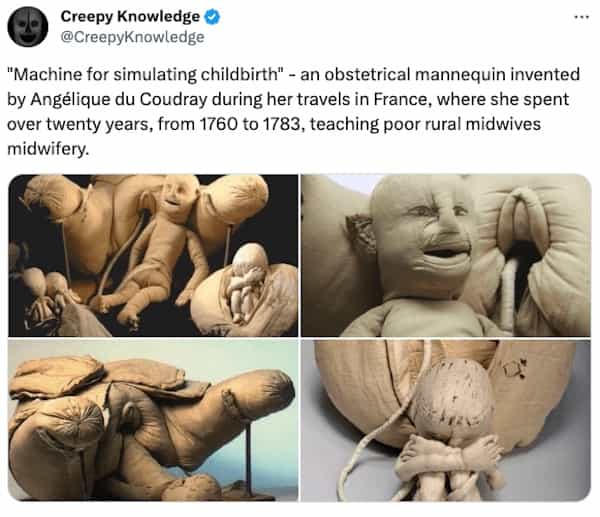This screenshot has width=600, height=517.
Task: Click the dates "1760 to 1783" in tweet
Action: [x=250, y=124]
